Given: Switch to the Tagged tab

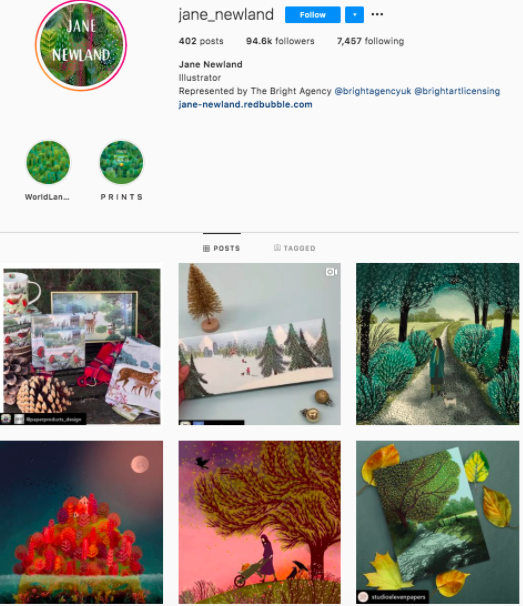Looking at the screenshot, I should click(295, 248).
